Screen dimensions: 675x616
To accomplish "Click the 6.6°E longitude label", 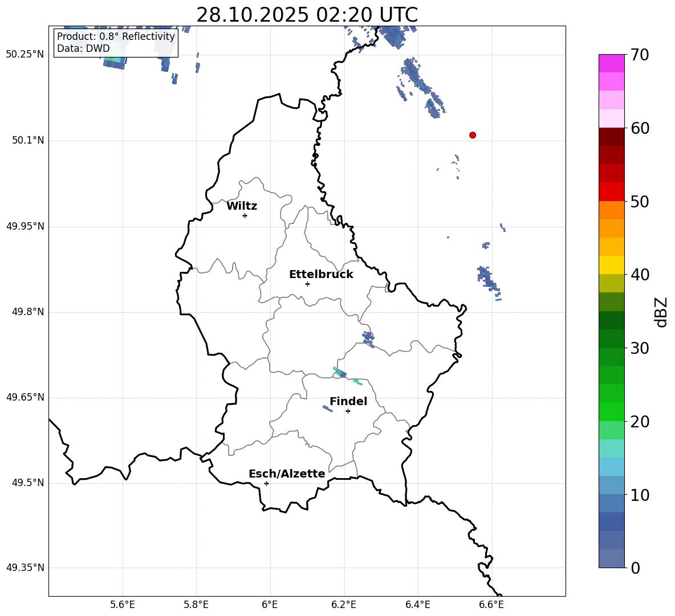I will [x=491, y=605].
